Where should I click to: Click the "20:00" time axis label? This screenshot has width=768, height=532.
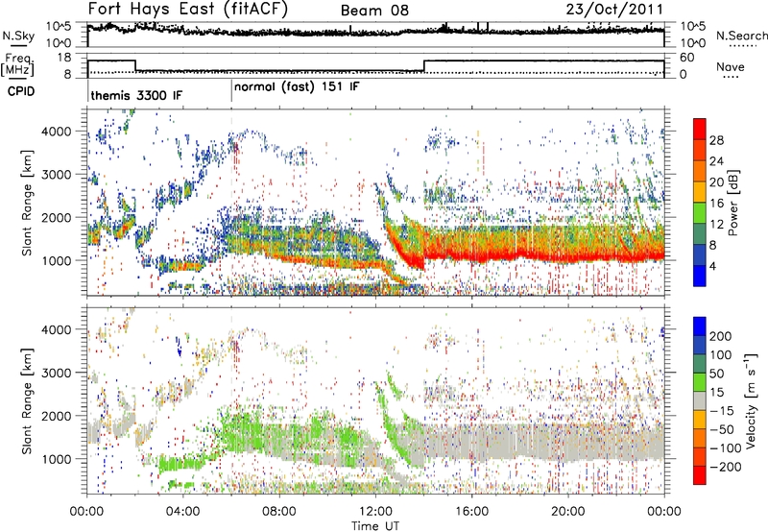tap(567, 511)
